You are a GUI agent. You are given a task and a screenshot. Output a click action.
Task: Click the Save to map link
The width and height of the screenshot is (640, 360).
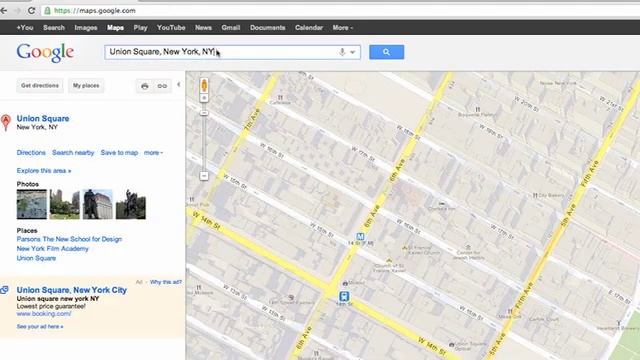[119, 153]
